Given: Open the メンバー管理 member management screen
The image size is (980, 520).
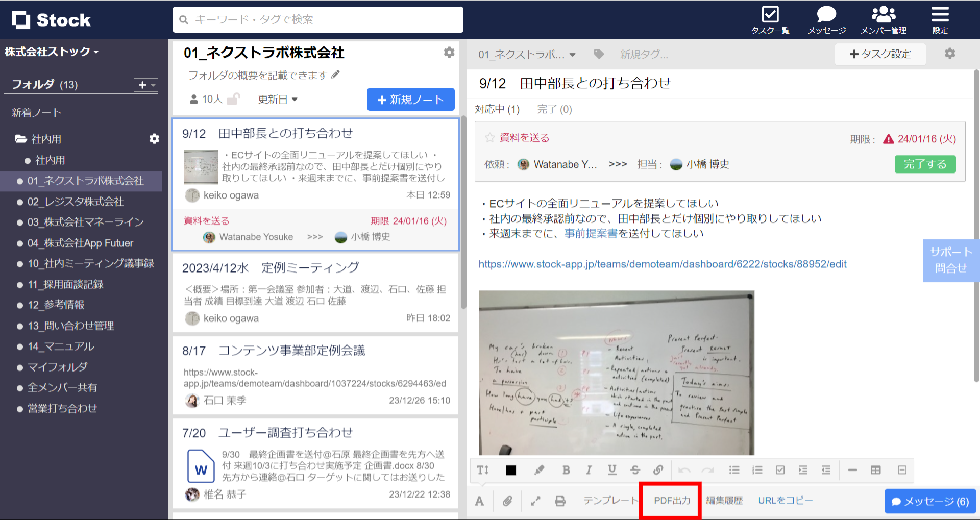Looking at the screenshot, I should pos(883,19).
